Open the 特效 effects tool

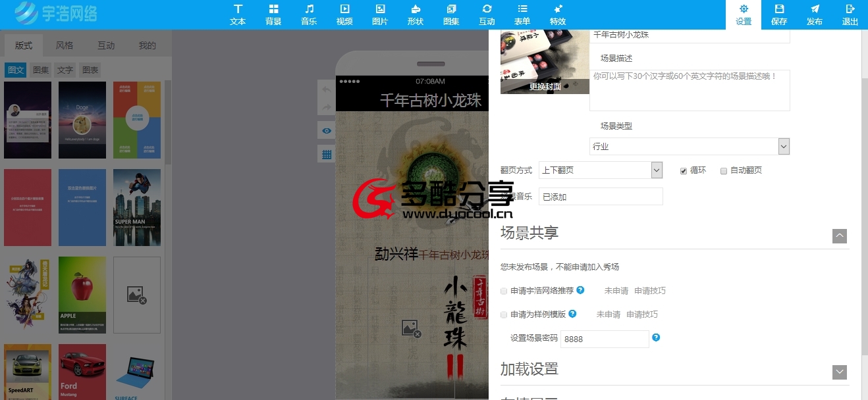(558, 14)
